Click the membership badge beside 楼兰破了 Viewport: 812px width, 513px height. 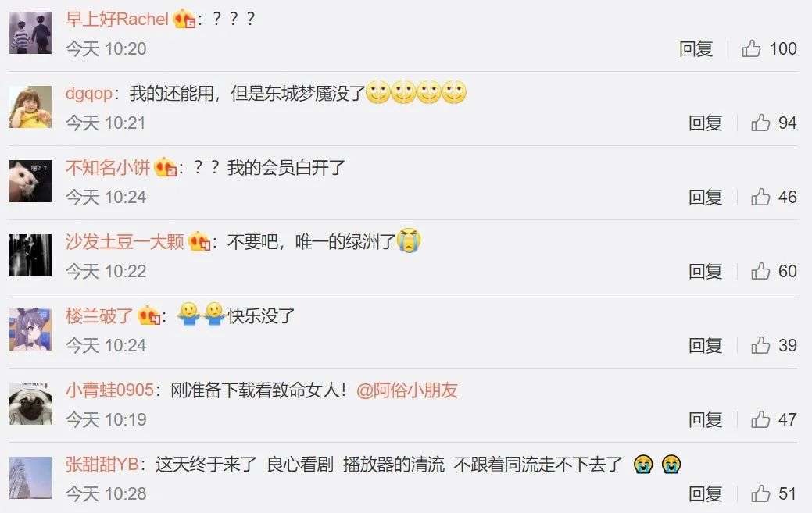148,316
